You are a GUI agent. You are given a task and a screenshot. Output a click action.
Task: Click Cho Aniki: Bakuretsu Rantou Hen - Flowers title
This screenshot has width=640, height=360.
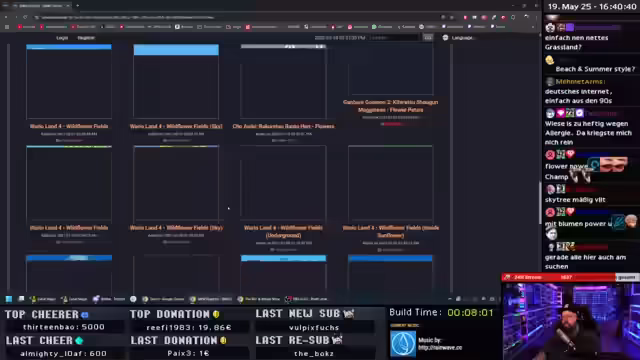pyautogui.click(x=283, y=126)
